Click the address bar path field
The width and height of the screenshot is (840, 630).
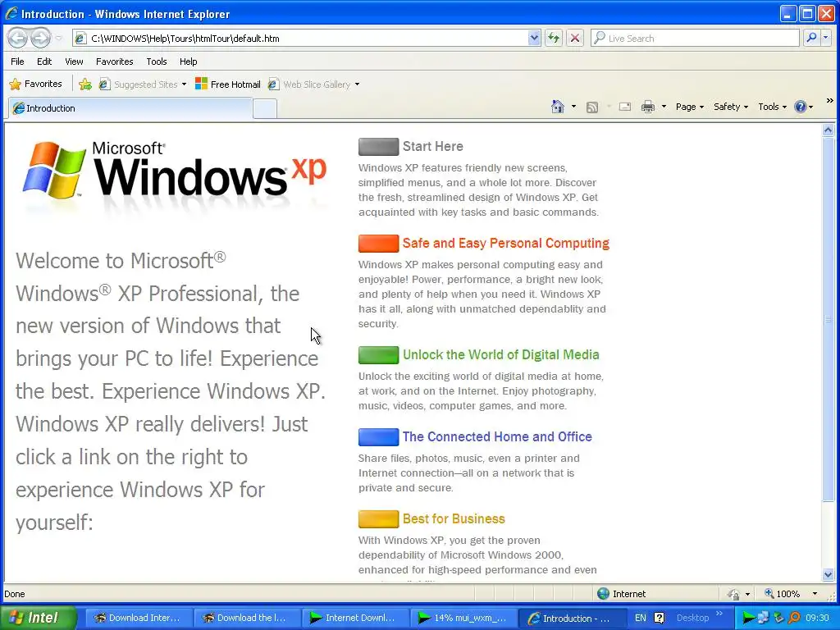point(299,38)
